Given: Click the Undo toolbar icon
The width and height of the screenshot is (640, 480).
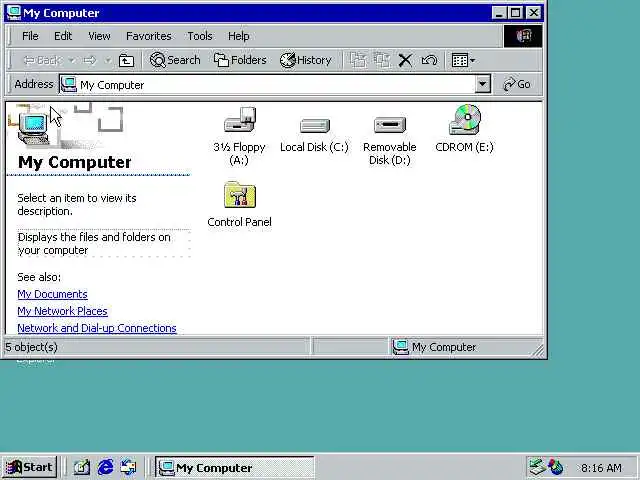Looking at the screenshot, I should coord(429,60).
